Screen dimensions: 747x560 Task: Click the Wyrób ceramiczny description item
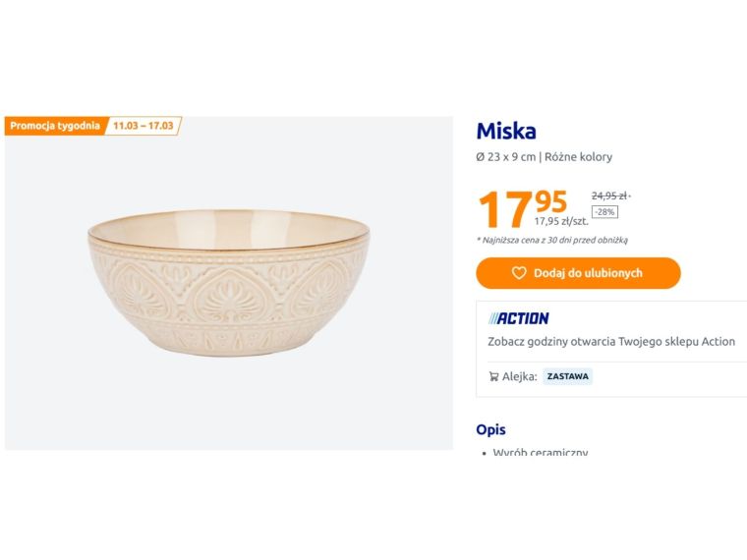tap(541, 453)
